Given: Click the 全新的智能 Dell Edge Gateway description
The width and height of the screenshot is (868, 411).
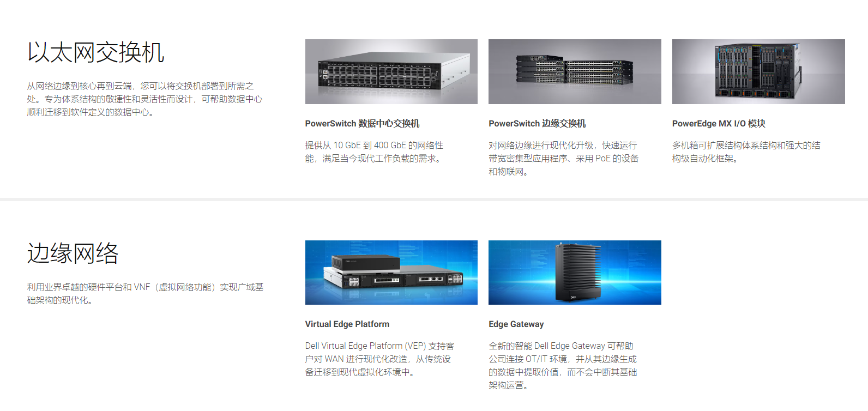Looking at the screenshot, I should [563, 366].
